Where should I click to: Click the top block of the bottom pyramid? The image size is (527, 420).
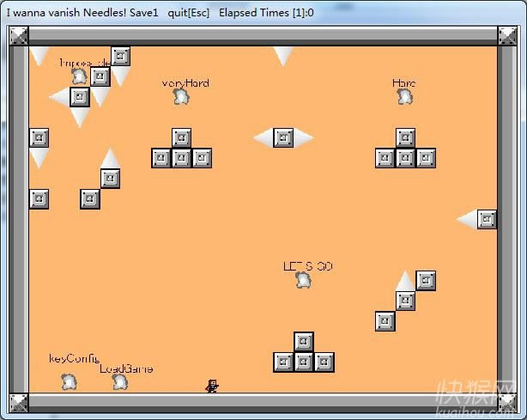click(303, 342)
